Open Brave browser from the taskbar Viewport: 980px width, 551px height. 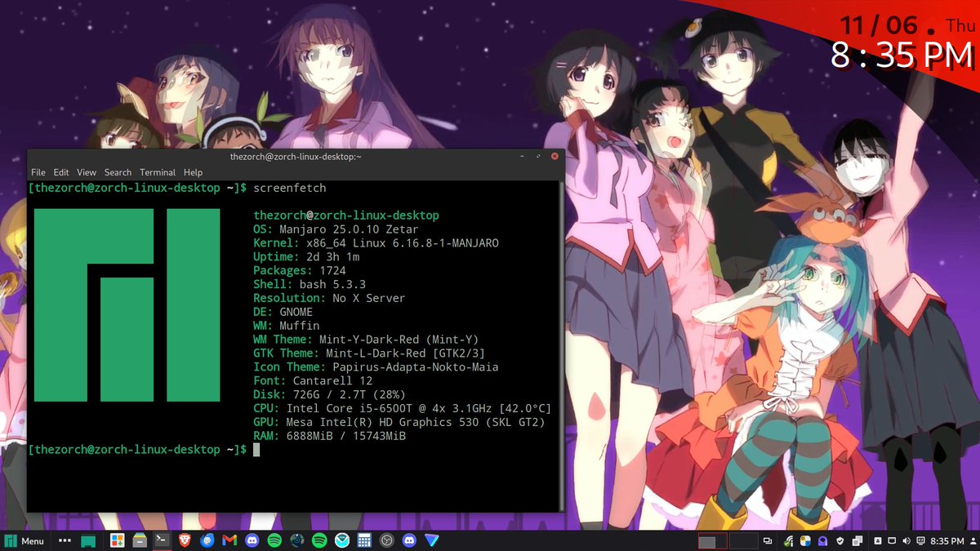[x=184, y=540]
